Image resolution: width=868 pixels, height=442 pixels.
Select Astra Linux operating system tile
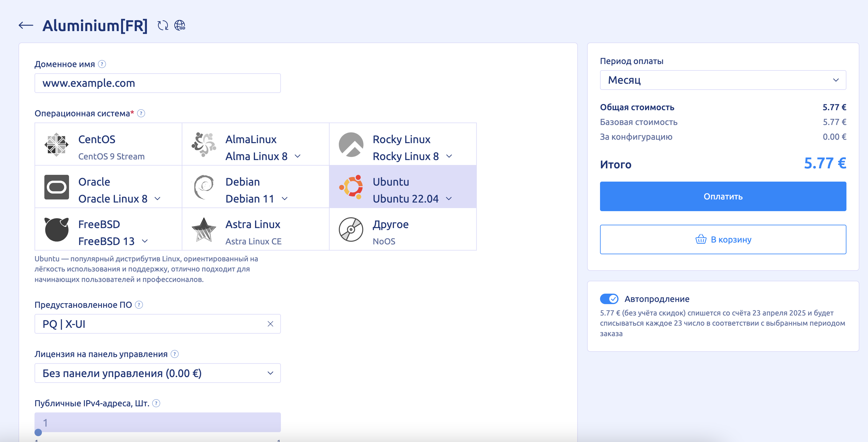[255, 229]
